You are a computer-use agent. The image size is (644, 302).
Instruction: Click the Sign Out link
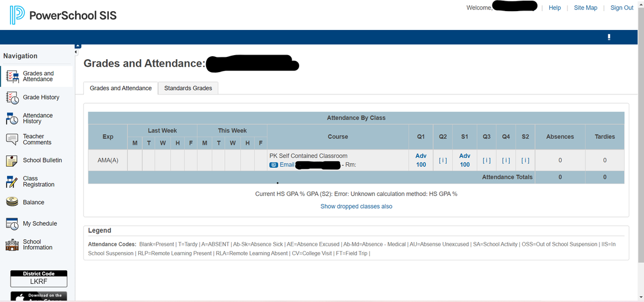point(622,8)
